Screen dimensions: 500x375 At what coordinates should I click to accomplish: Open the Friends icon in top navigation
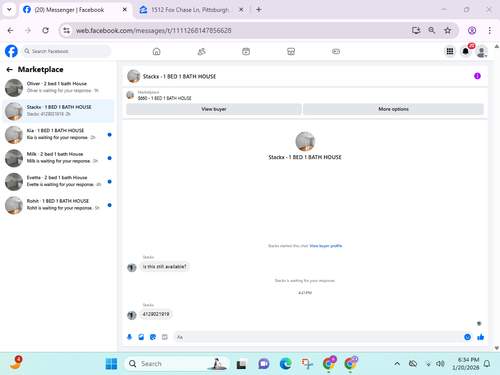point(201,51)
